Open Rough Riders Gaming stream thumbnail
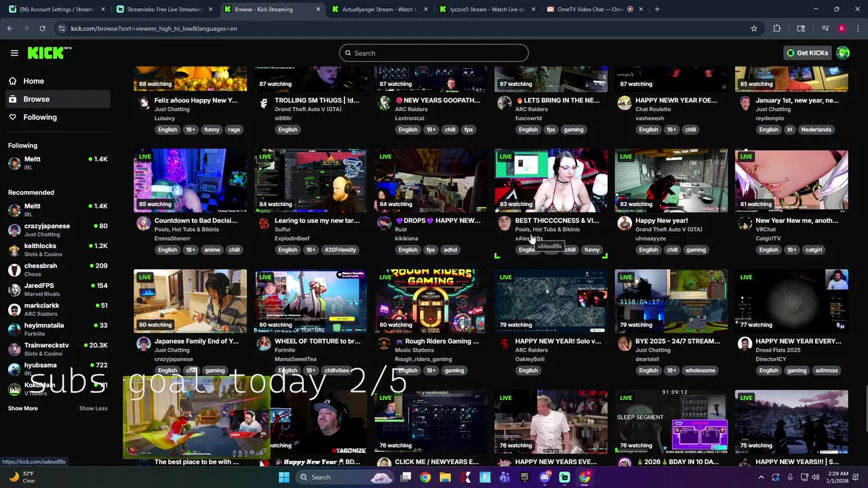 (x=431, y=301)
